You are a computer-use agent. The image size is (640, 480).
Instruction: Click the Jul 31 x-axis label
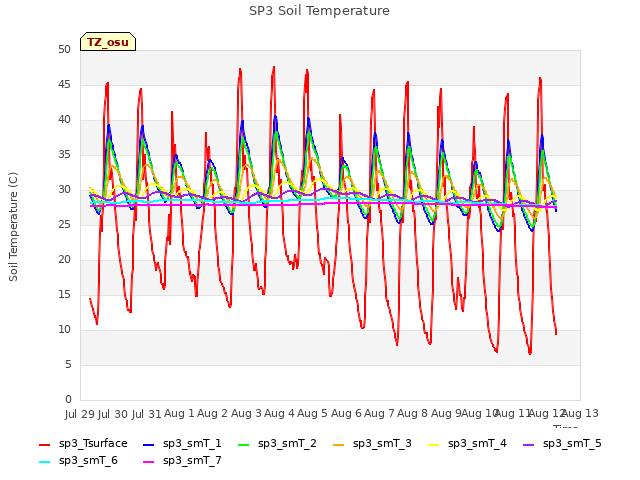point(146,414)
